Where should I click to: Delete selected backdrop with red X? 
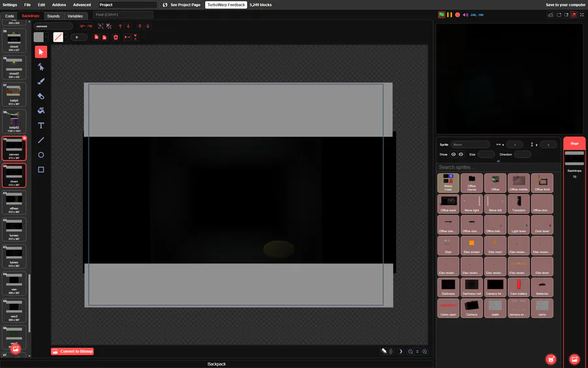click(24, 139)
